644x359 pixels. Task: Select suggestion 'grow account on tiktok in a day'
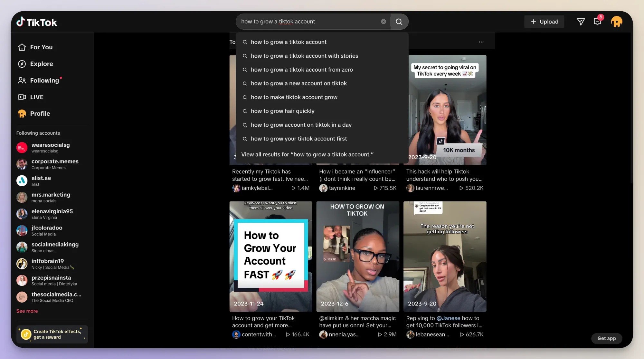(322, 125)
